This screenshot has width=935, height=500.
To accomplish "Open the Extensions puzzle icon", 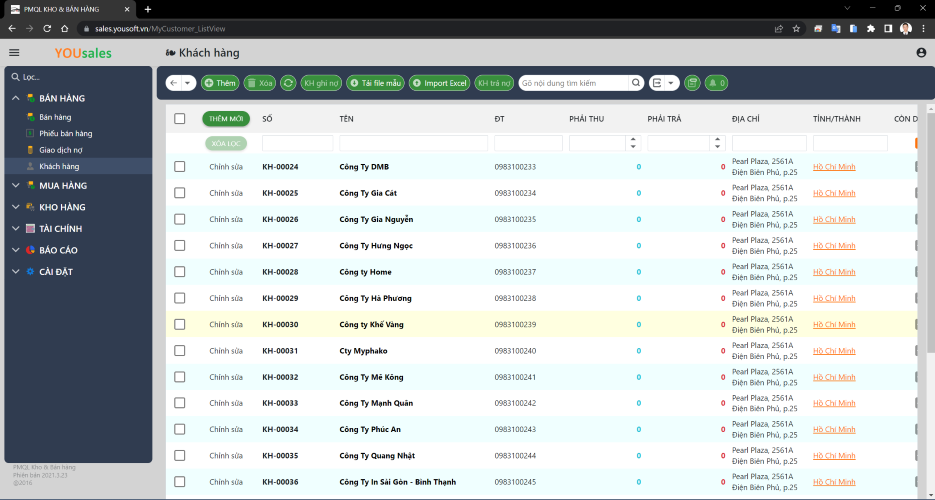I will pyautogui.click(x=871, y=29).
